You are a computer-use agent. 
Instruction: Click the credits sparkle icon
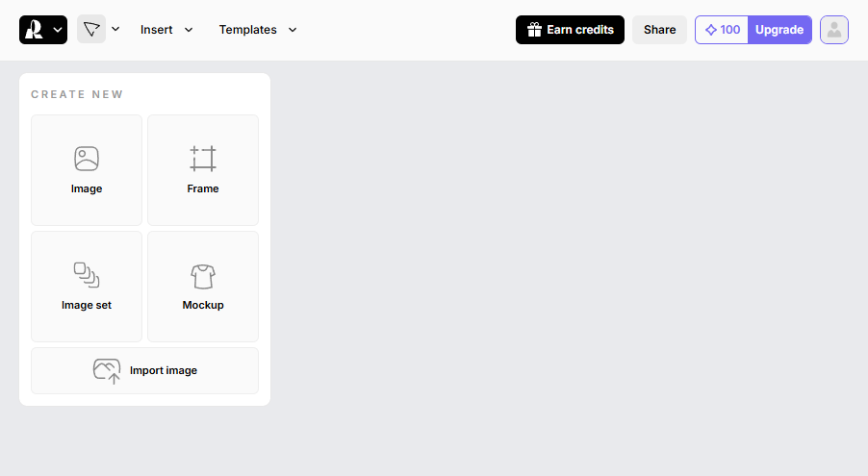(711, 30)
